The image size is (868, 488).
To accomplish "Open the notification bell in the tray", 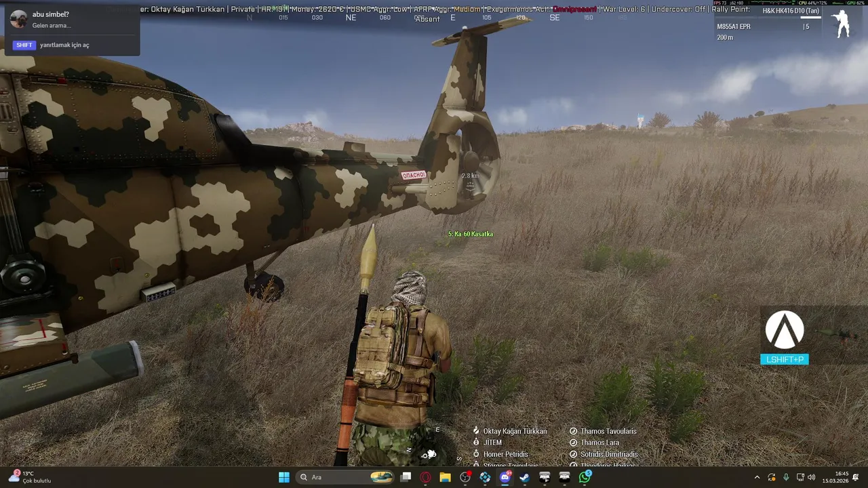I will 856,477.
